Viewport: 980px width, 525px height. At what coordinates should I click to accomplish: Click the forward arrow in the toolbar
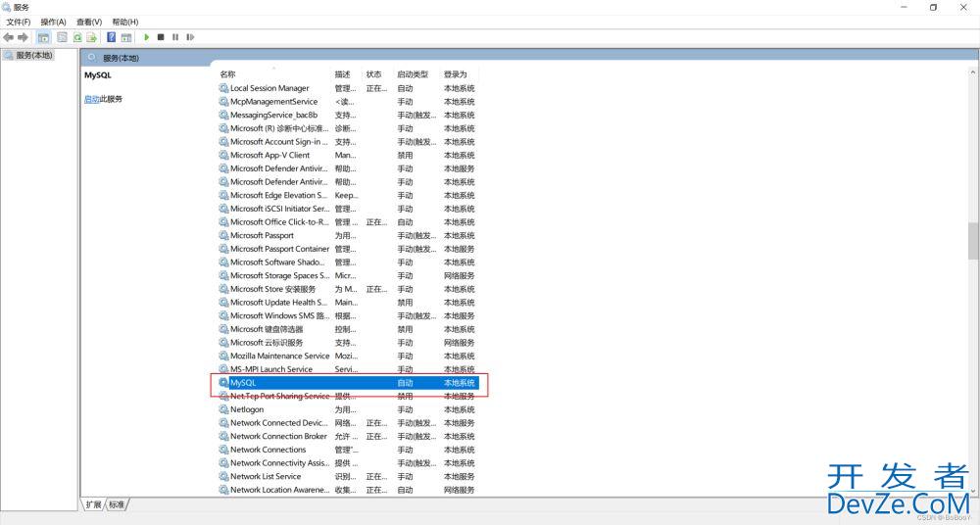pos(24,37)
